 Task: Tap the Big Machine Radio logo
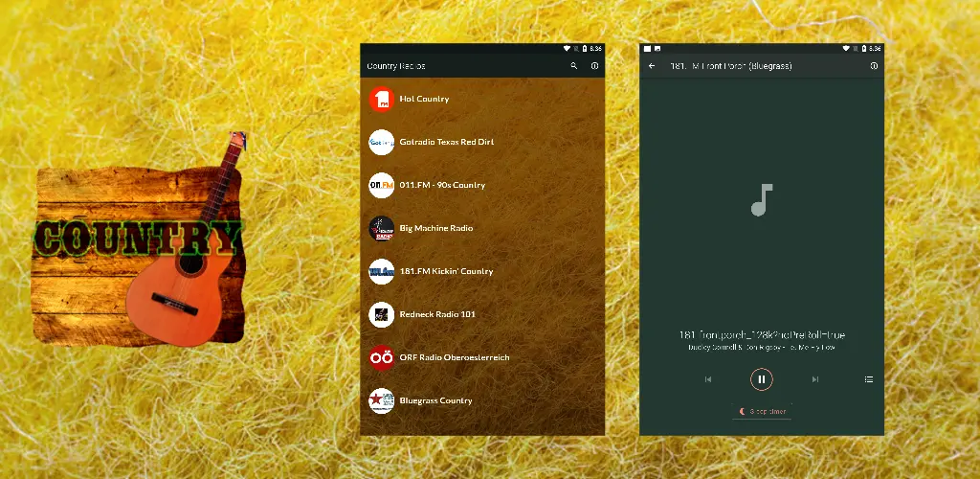(381, 228)
